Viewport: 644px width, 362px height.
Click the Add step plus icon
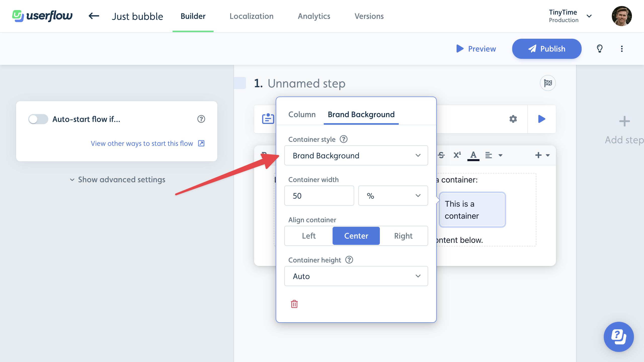point(624,121)
